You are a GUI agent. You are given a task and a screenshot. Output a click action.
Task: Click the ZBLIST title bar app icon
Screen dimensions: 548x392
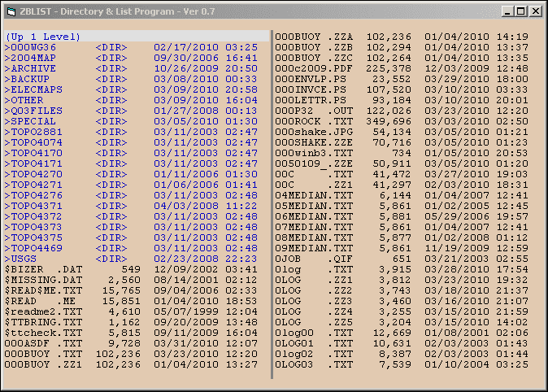coord(11,11)
